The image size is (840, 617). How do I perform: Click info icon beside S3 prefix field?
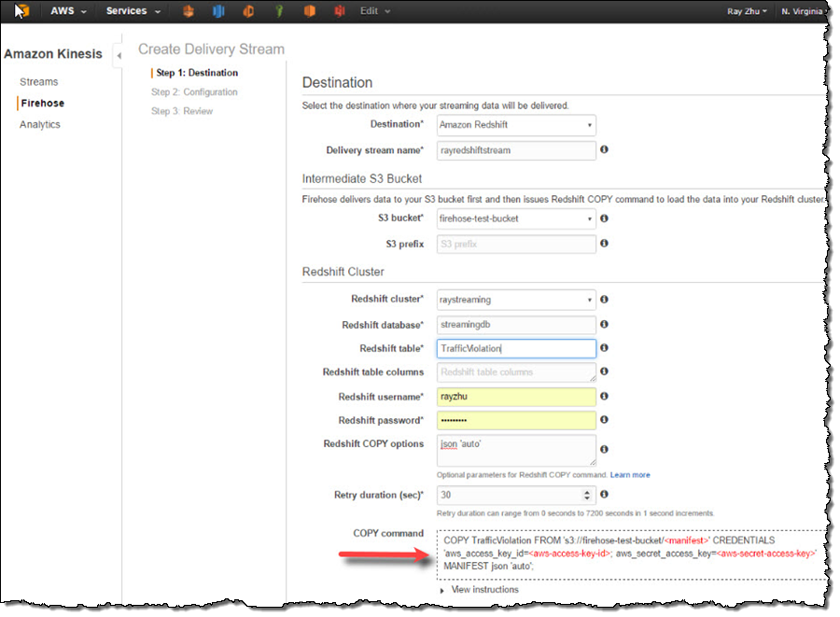[604, 245]
